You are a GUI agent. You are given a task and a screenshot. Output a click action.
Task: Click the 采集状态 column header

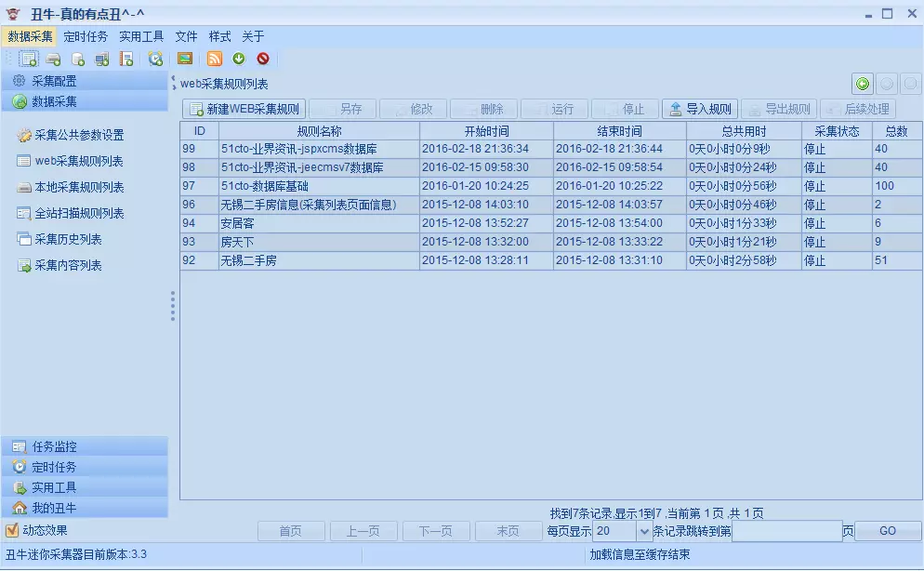[837, 131]
